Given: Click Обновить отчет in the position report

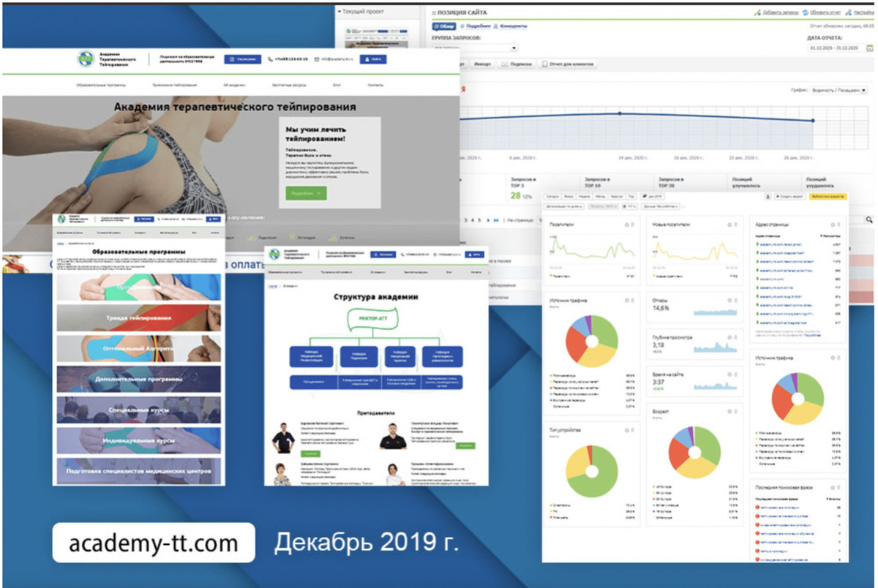Looking at the screenshot, I should tap(822, 13).
